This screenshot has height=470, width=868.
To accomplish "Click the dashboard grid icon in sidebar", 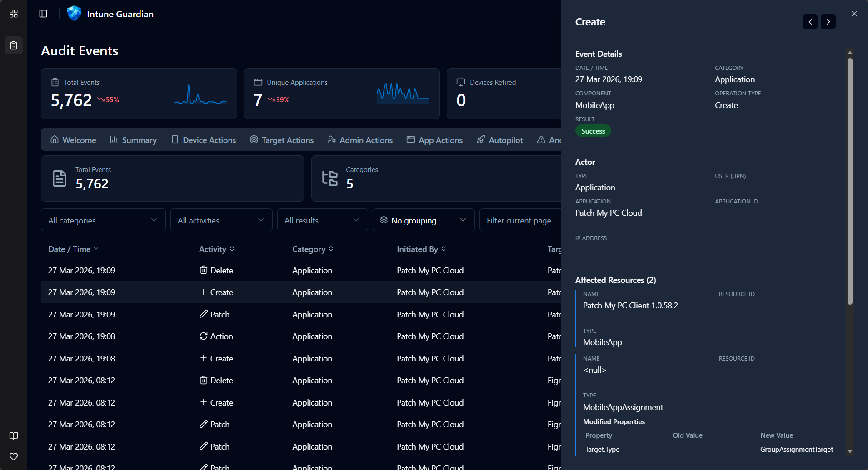I will point(14,14).
